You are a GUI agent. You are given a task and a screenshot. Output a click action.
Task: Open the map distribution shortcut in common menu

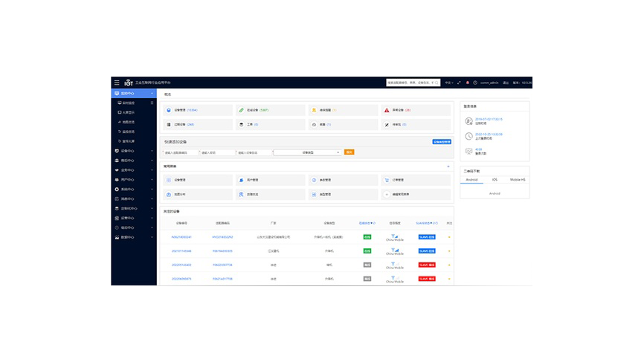coord(198,194)
